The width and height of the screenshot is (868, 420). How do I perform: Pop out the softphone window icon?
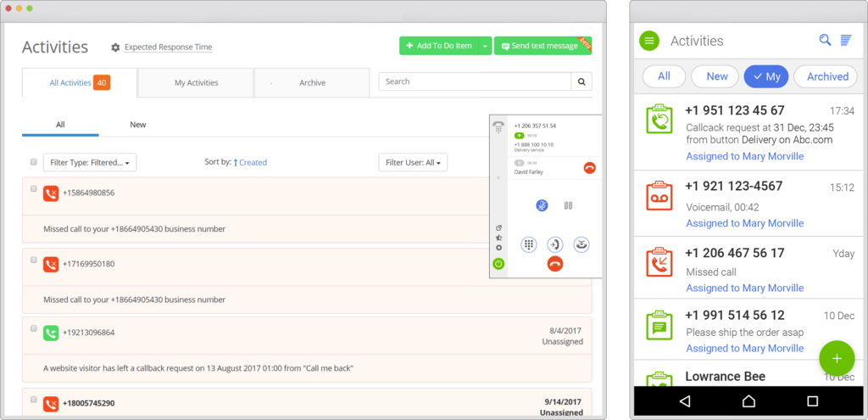tap(498, 227)
